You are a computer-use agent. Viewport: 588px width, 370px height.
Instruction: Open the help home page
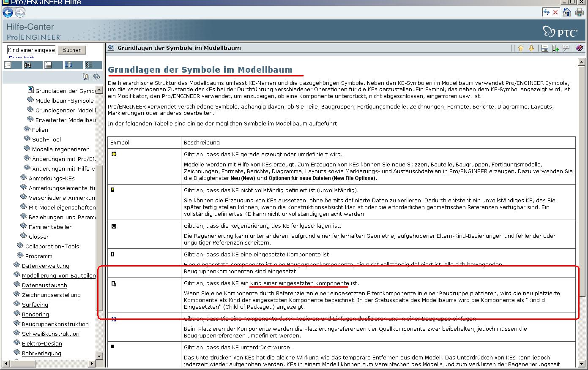point(567,13)
